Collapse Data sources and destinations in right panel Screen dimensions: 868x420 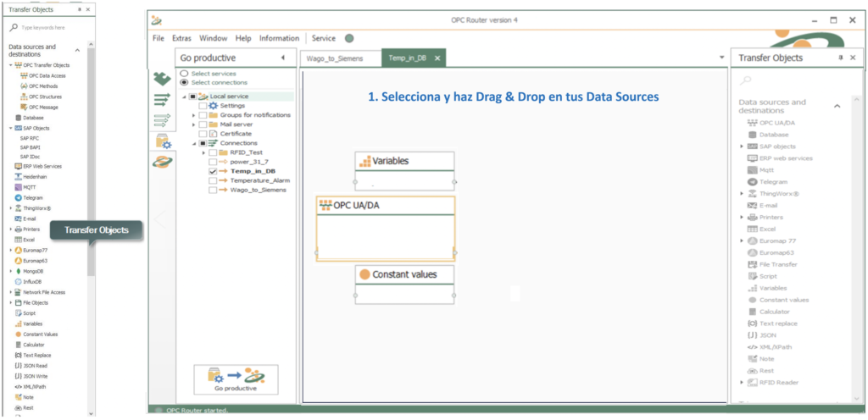(837, 106)
